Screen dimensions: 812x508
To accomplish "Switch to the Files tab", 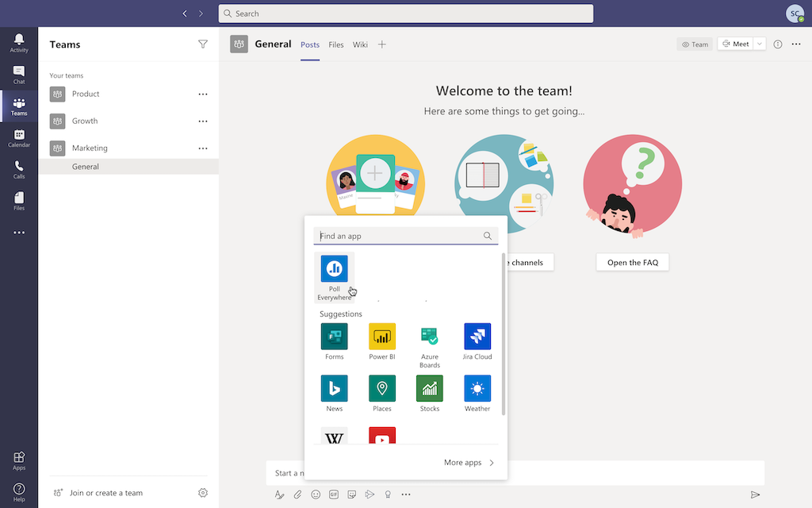I will tap(336, 44).
